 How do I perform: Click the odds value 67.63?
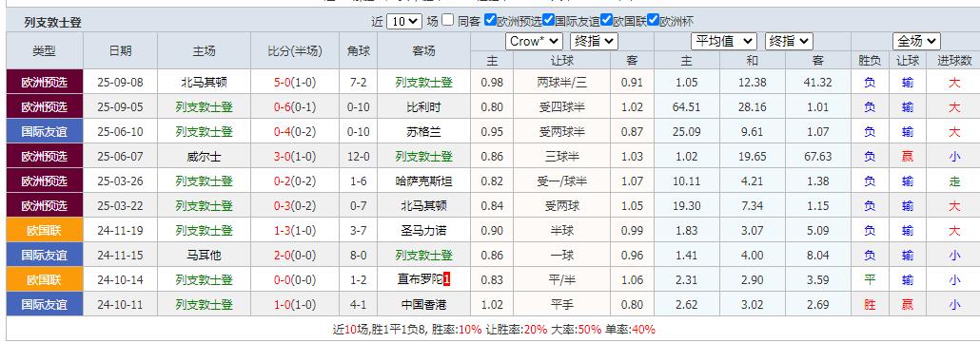(817, 157)
